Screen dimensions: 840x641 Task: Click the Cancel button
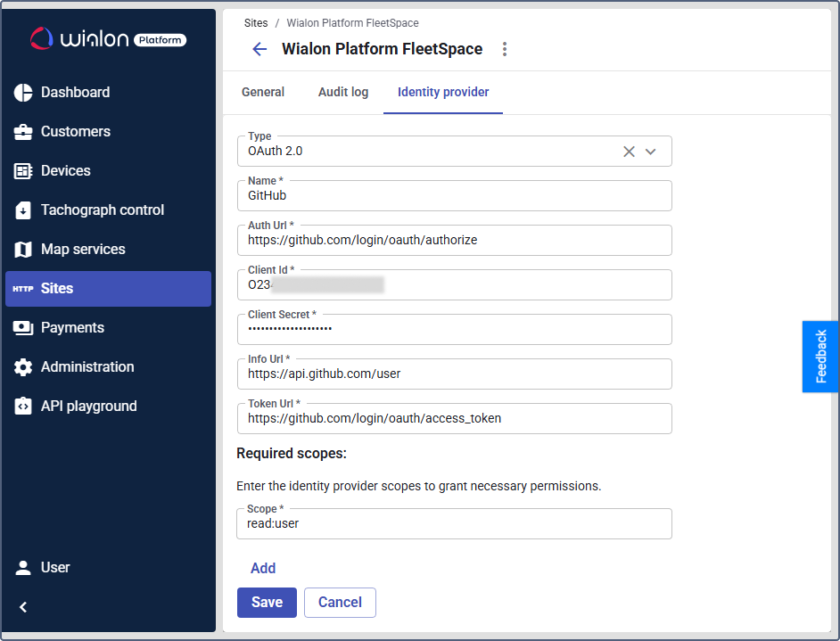tap(340, 603)
